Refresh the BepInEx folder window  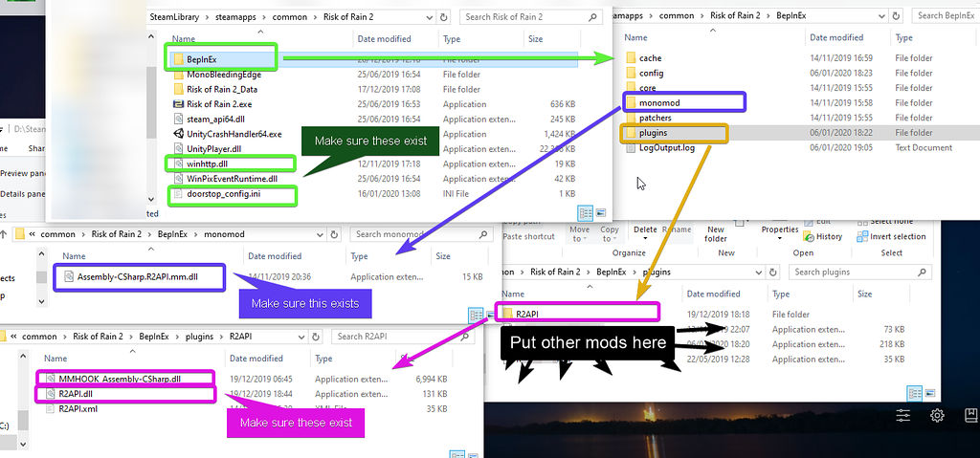(897, 16)
